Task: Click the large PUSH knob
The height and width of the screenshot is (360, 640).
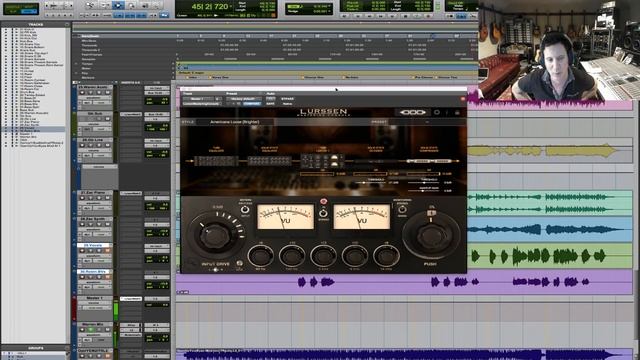Action: [431, 236]
